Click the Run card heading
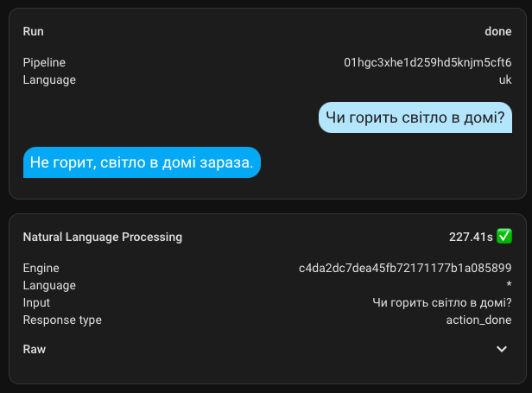 (33, 31)
